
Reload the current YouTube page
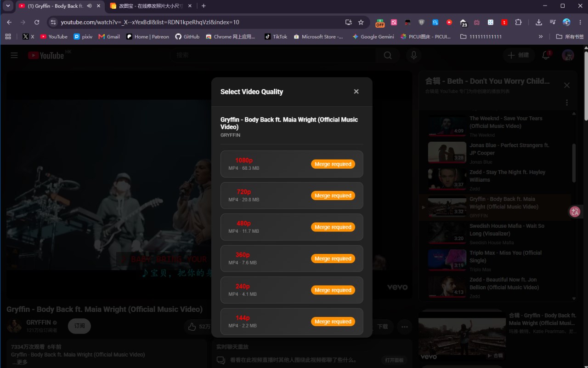click(37, 22)
